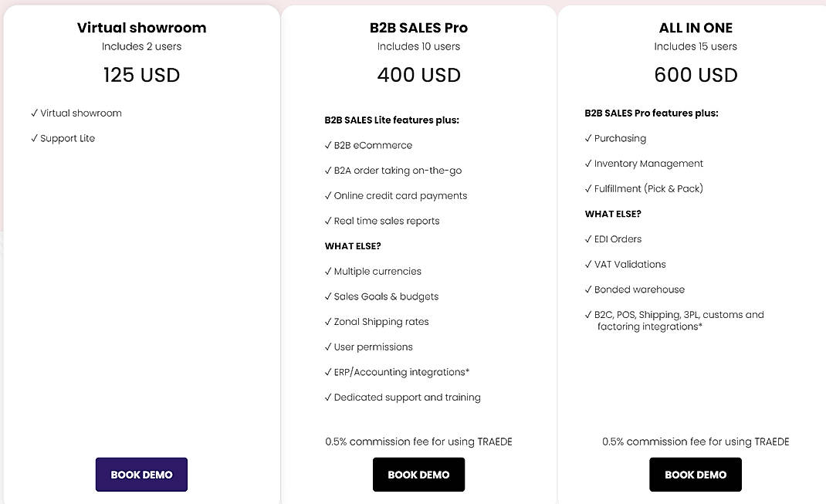The image size is (826, 504).
Task: Click the 400 USD price label
Action: (x=419, y=75)
